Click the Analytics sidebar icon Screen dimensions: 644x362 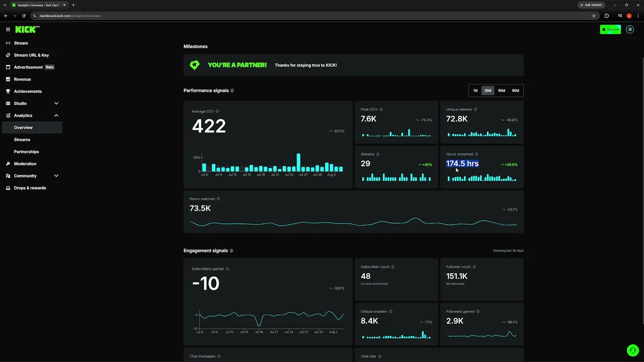click(8, 116)
